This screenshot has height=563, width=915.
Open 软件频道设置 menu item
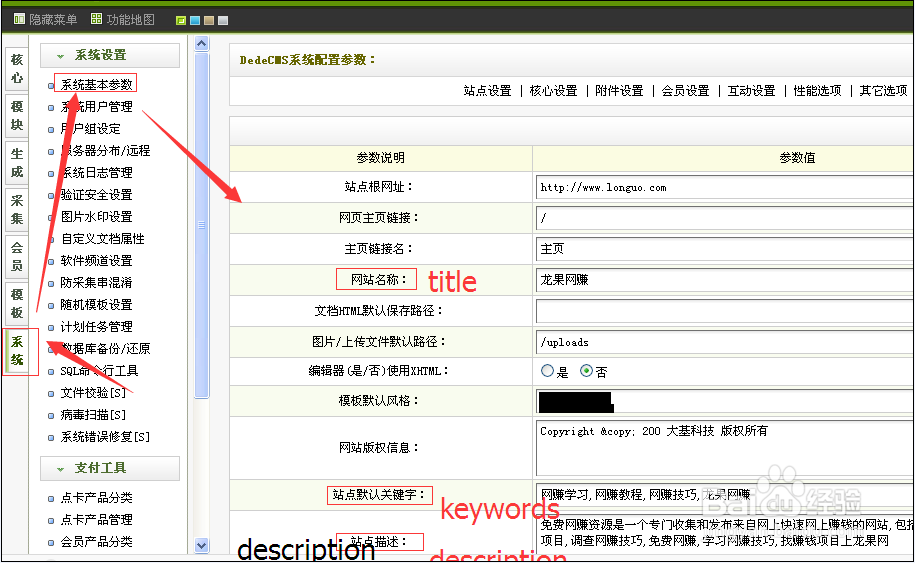point(97,261)
